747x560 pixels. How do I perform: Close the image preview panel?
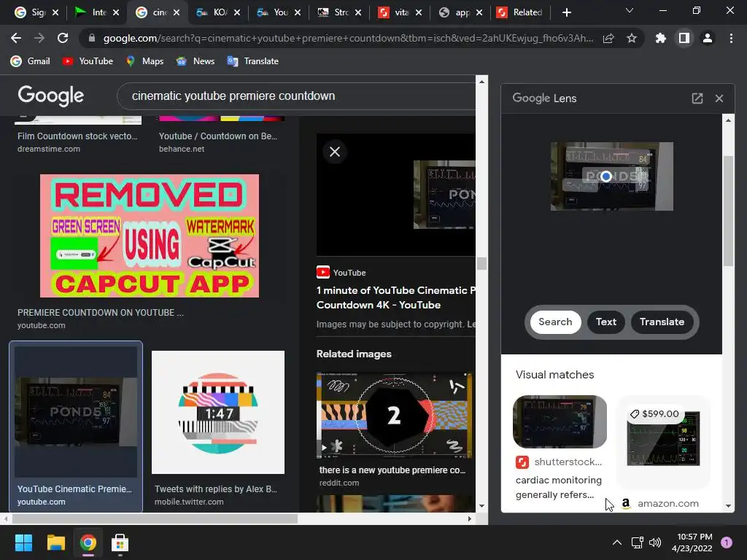click(335, 152)
